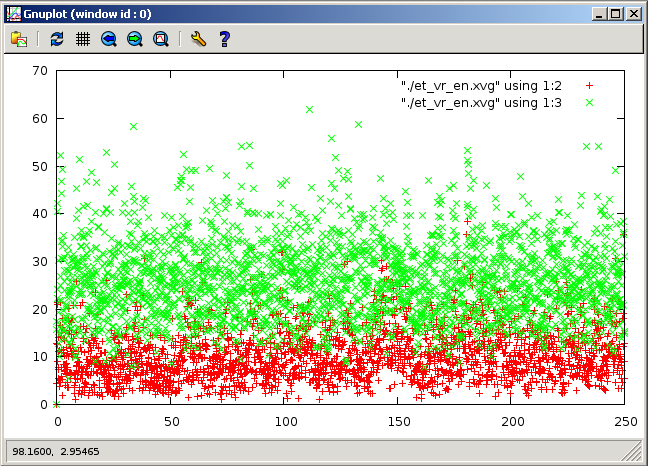The width and height of the screenshot is (648, 466).
Task: Replot the graph with refresh icon
Action: [57, 39]
